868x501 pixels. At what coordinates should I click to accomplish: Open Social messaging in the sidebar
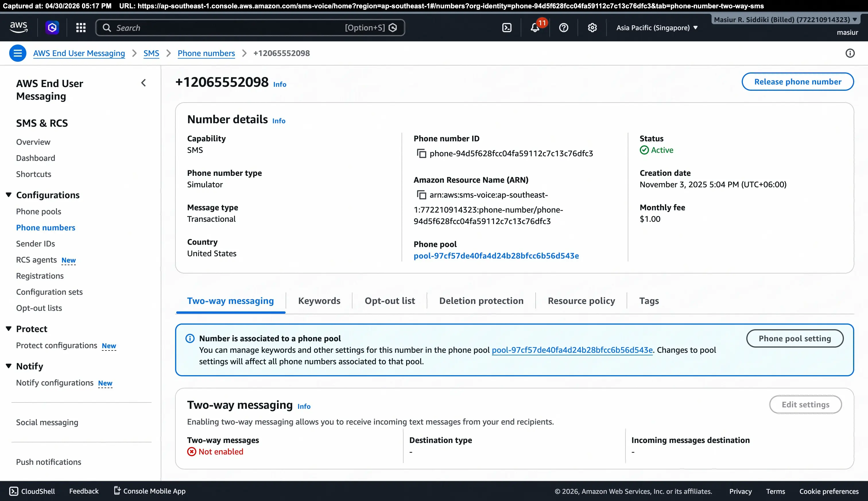47,423
